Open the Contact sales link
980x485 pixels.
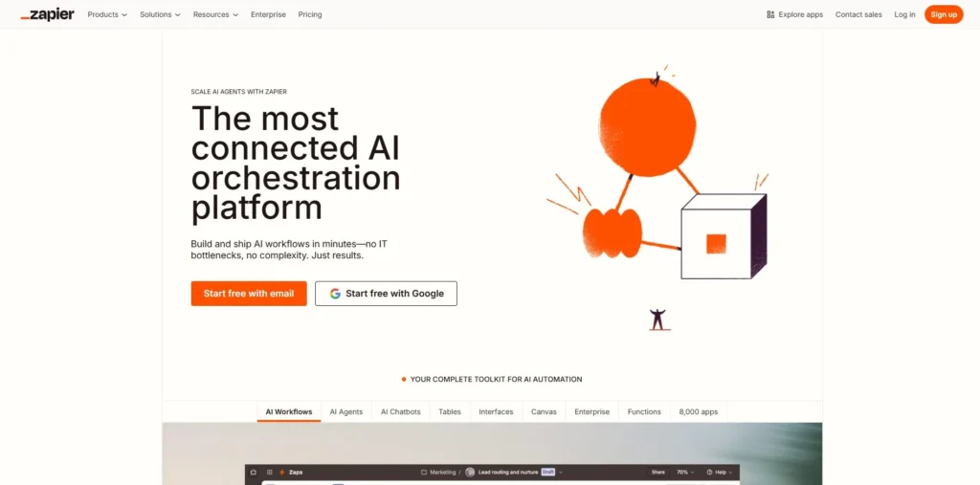pyautogui.click(x=858, y=14)
